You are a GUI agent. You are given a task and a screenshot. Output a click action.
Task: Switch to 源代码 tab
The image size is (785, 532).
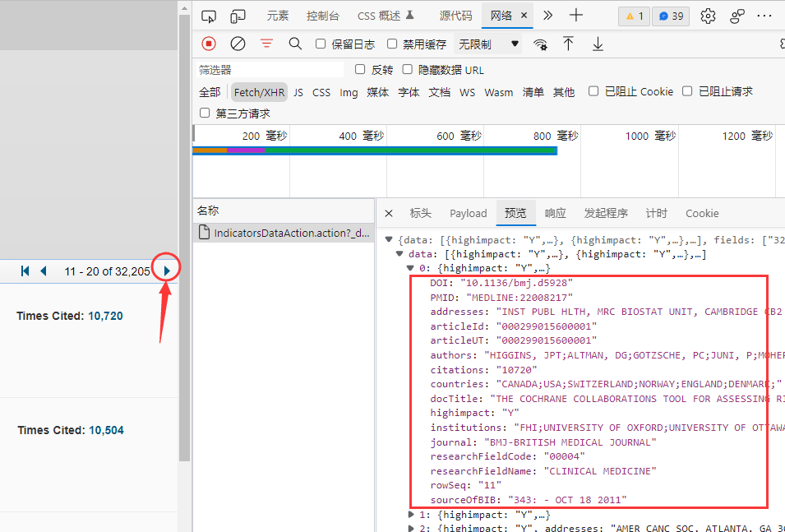point(455,16)
